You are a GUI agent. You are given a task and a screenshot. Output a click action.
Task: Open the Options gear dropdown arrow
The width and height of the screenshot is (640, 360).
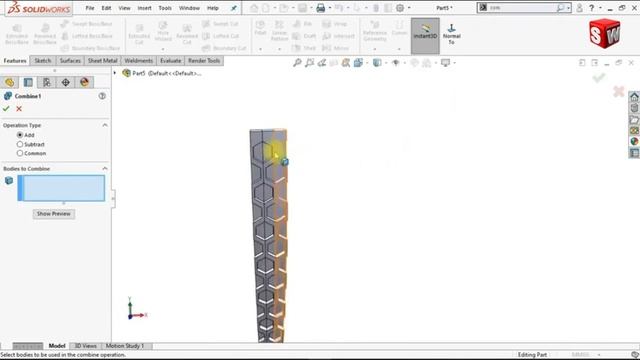[x=409, y=8]
